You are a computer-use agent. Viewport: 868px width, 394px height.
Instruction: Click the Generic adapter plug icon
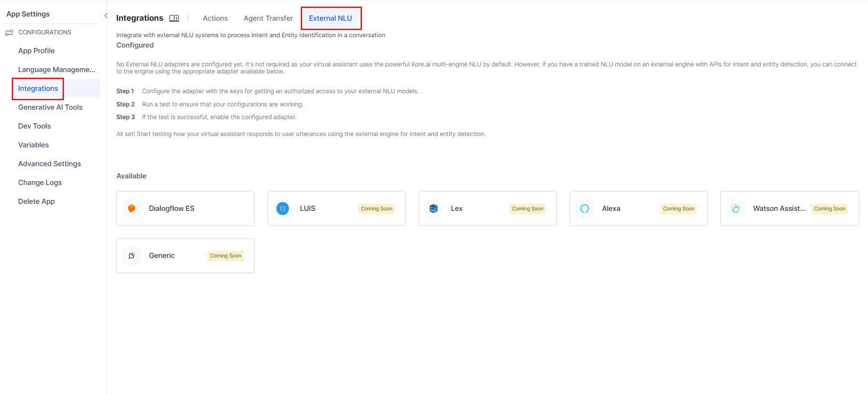coord(132,256)
